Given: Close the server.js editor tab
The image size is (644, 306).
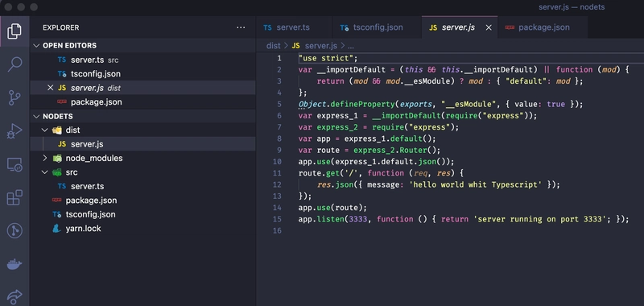Looking at the screenshot, I should [489, 27].
